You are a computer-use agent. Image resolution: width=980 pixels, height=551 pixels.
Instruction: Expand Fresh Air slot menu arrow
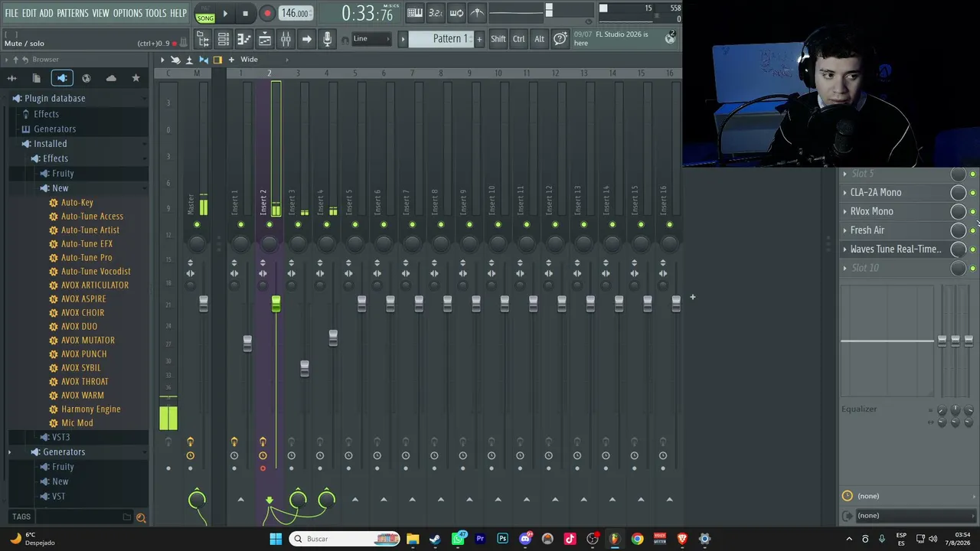tap(844, 230)
